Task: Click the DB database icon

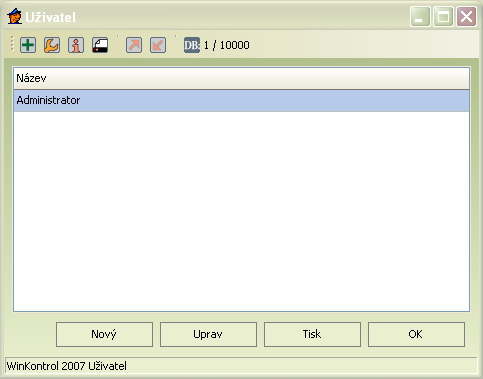Action: 192,45
